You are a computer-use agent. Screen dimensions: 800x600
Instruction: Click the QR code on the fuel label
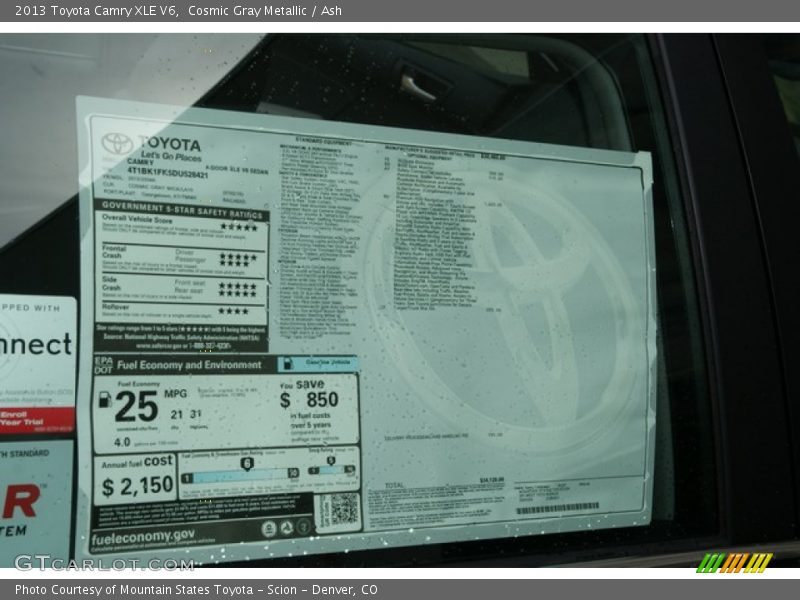344,510
